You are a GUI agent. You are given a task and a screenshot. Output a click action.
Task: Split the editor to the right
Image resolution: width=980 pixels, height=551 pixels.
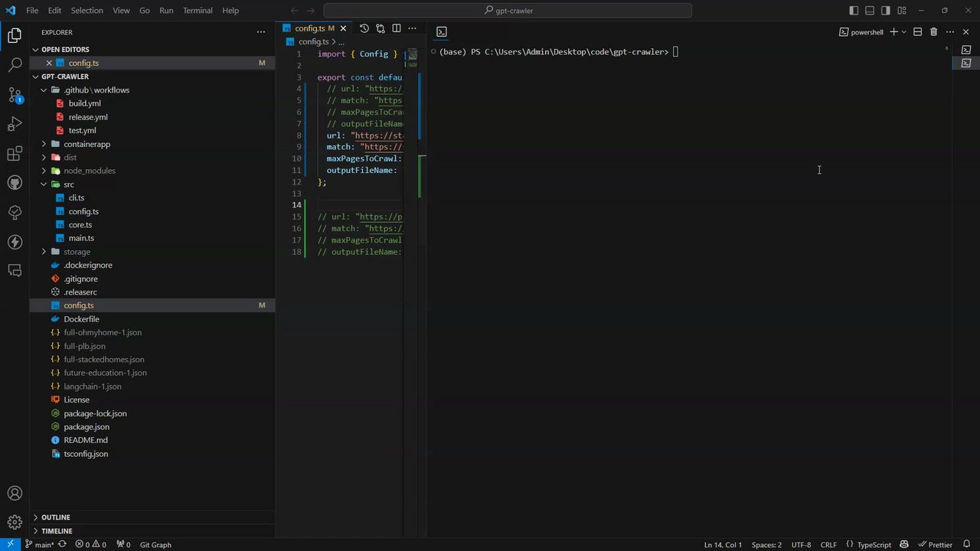(397, 28)
